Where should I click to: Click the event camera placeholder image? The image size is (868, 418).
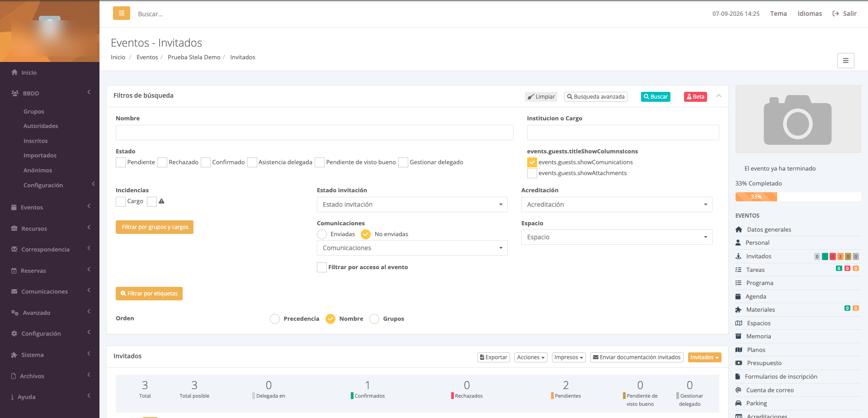coord(798,119)
